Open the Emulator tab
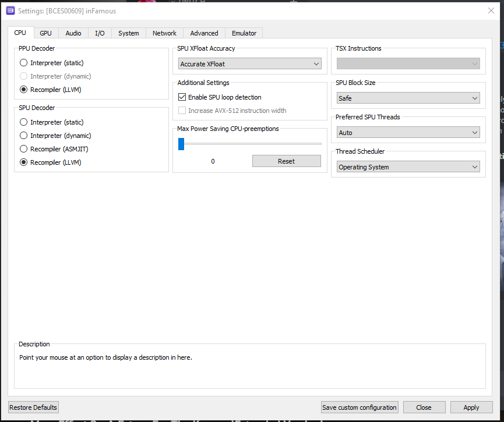The height and width of the screenshot is (422, 504). 244,33
